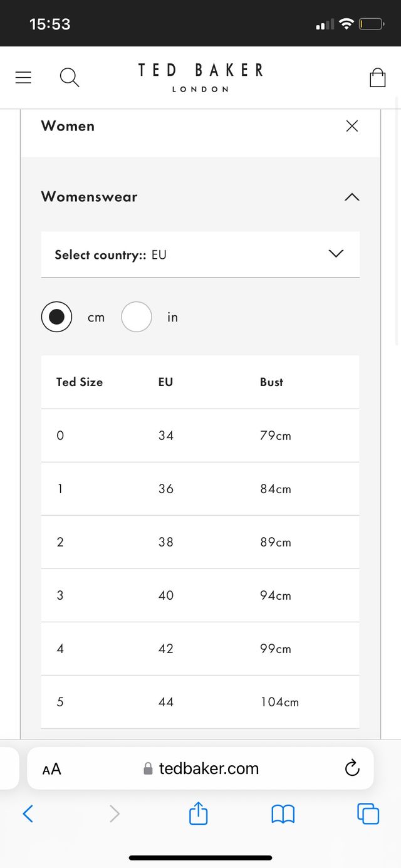Select the in unit radio button
The height and width of the screenshot is (868, 401).
click(x=137, y=317)
